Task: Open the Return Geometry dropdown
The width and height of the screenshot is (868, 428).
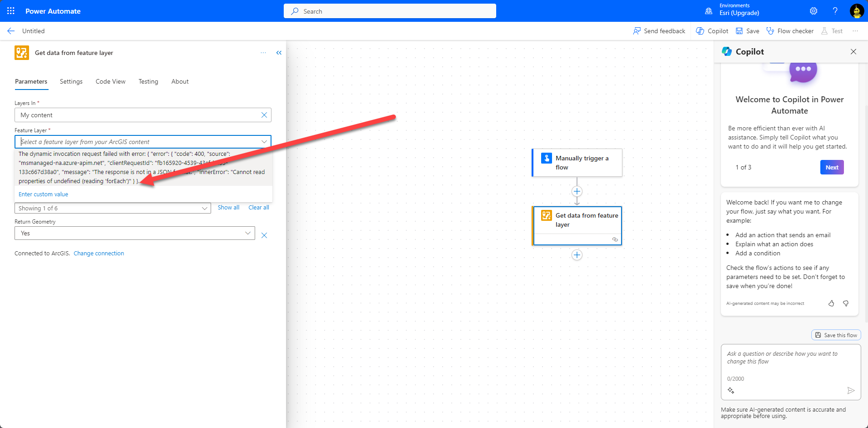Action: 134,233
